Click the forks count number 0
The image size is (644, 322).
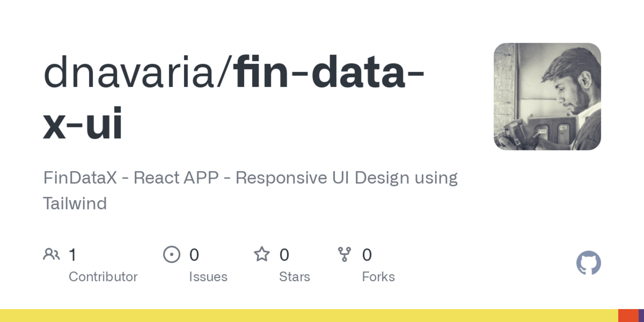pos(367,255)
